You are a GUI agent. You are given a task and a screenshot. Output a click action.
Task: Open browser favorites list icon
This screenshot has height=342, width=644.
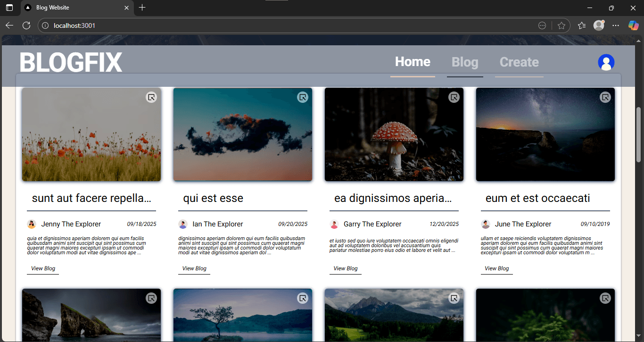[x=582, y=25]
